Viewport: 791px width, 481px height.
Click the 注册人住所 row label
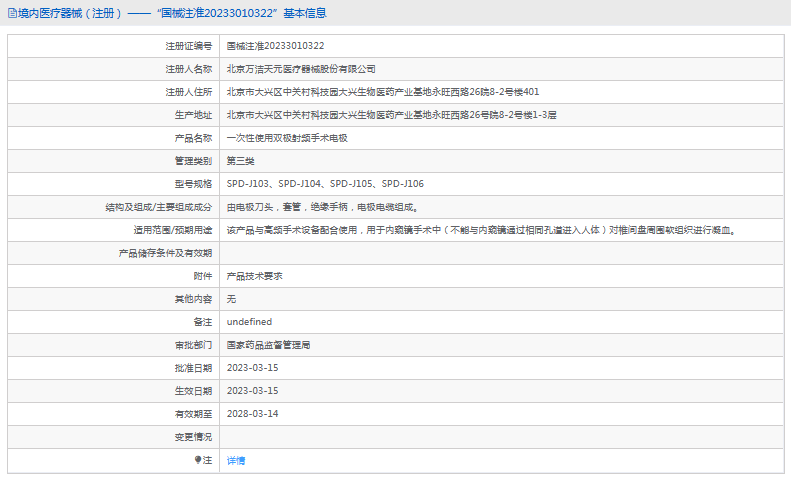[x=189, y=92]
